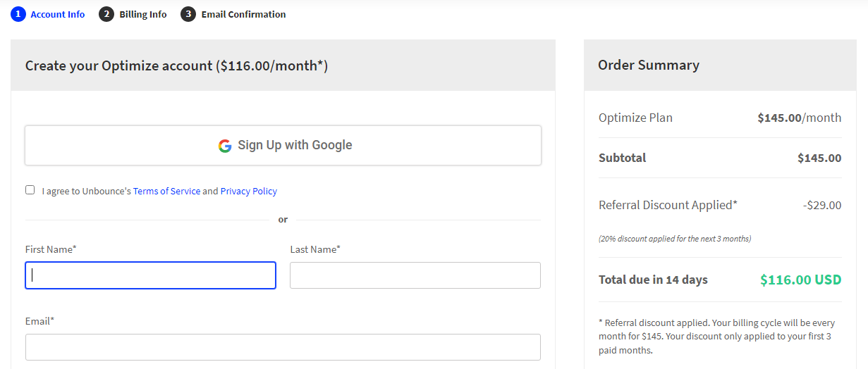Click the Last Name* label
Viewport: 868px width, 369px height.
click(x=315, y=249)
